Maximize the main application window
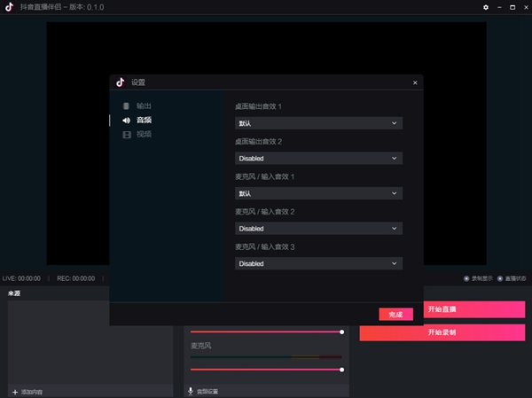 point(512,7)
